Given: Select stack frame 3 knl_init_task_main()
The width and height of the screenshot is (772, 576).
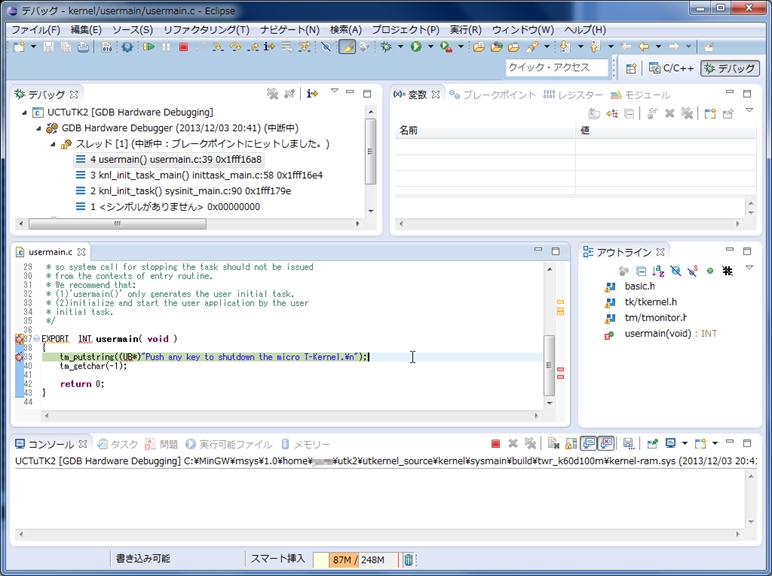Looking at the screenshot, I should [199, 175].
